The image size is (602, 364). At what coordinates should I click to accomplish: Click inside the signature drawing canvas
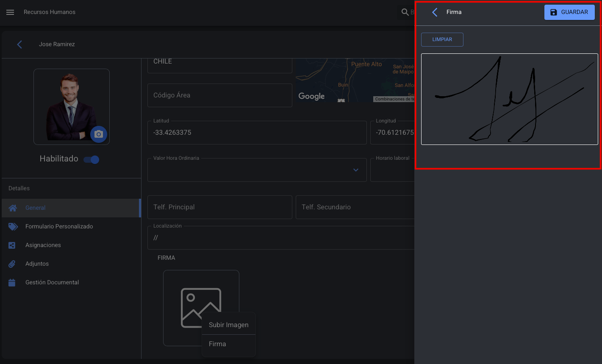pos(509,99)
